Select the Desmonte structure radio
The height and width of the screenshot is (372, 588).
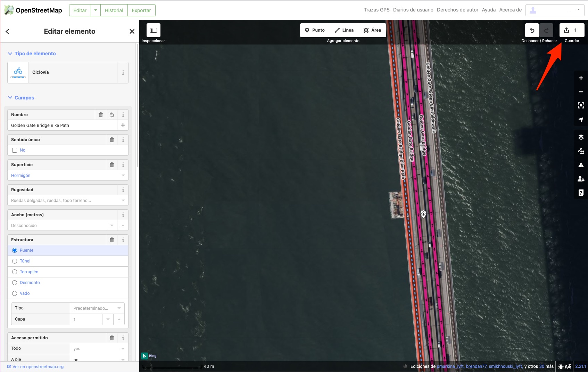(15, 283)
